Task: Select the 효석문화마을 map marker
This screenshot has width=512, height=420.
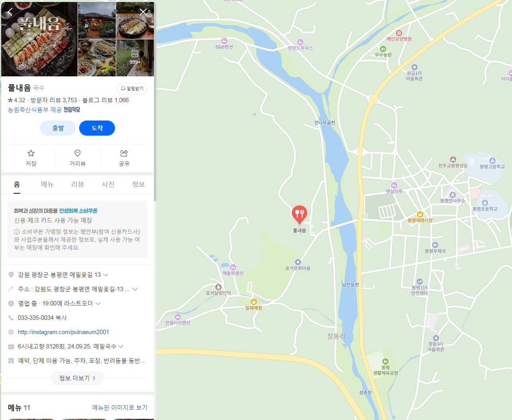Action: [x=298, y=262]
